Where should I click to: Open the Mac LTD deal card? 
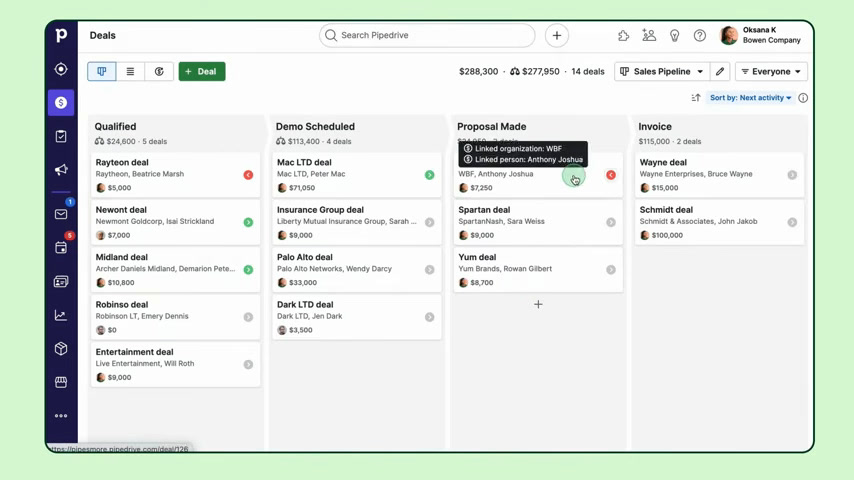coord(357,175)
